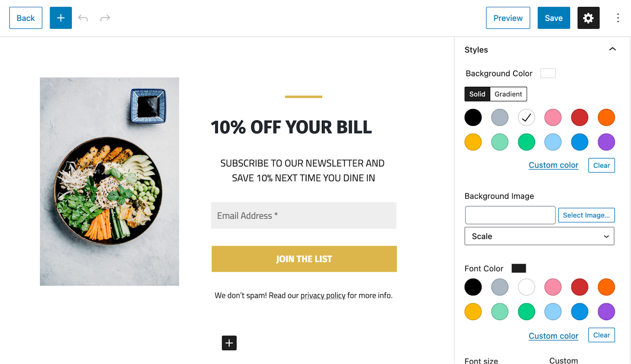Collapse the Styles section
The image size is (631, 364).
612,49
